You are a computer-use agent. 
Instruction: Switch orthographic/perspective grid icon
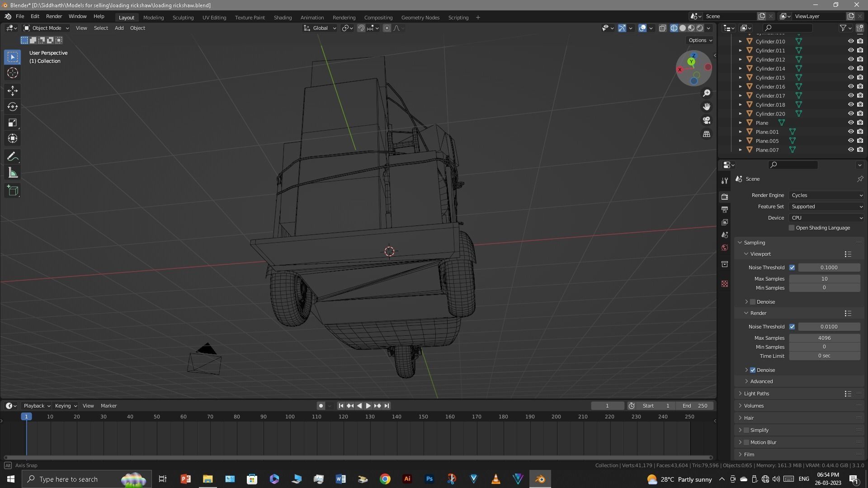tap(707, 134)
